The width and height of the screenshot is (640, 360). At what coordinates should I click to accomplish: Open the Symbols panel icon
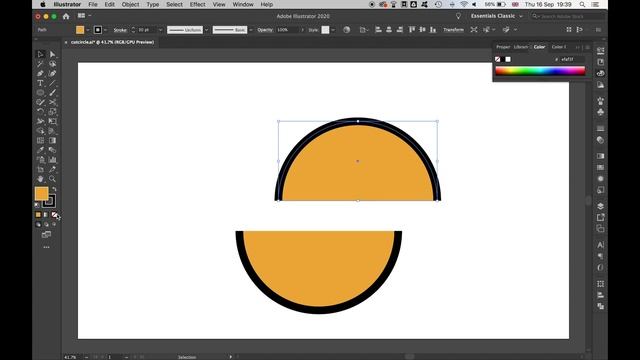tap(600, 112)
